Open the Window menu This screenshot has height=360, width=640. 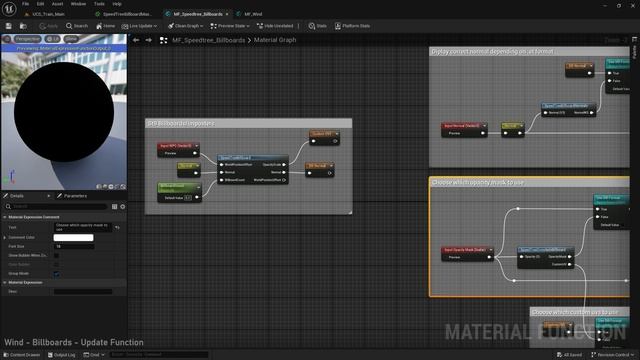[x=78, y=4]
